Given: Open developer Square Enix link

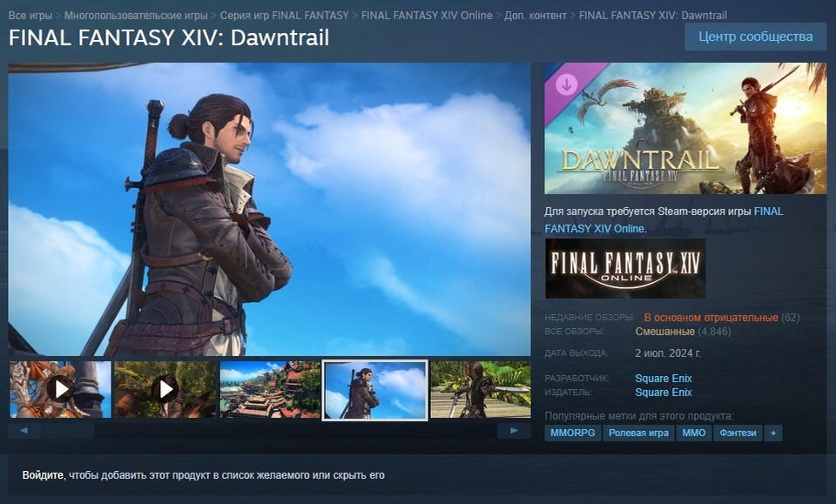Looking at the screenshot, I should [664, 379].
